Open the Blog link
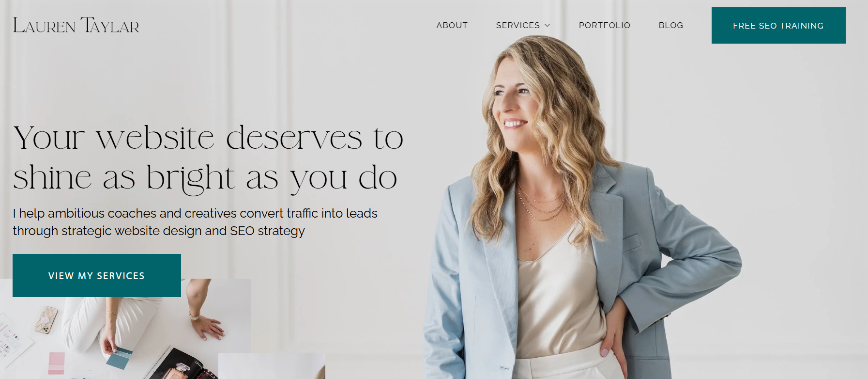Viewport: 868px width, 379px height. point(670,25)
